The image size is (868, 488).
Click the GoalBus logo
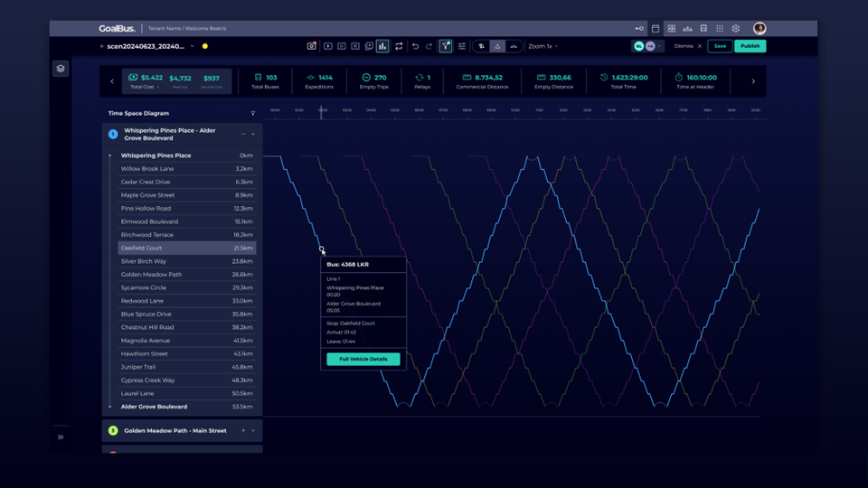tap(117, 28)
